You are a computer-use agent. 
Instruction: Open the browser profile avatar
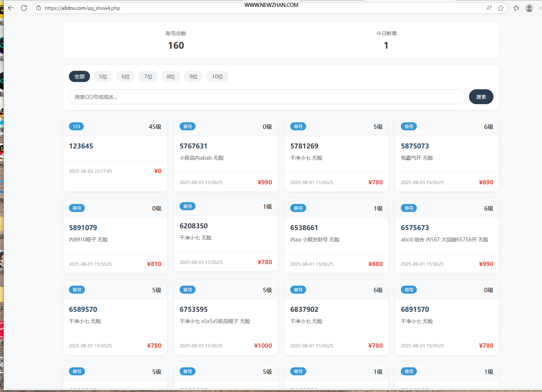529,8
